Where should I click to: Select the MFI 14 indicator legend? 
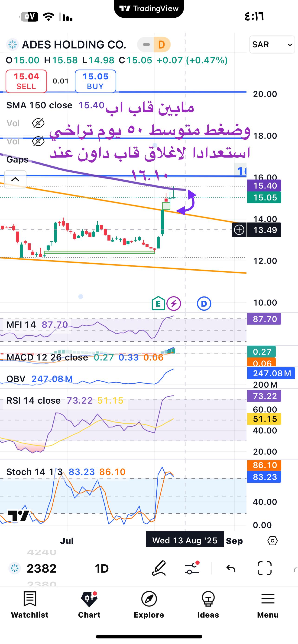[x=21, y=325]
